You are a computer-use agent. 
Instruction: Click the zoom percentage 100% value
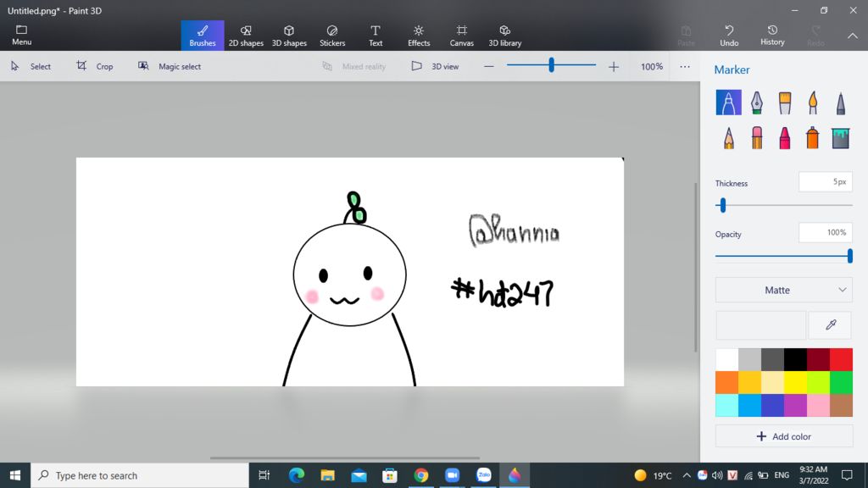652,66
